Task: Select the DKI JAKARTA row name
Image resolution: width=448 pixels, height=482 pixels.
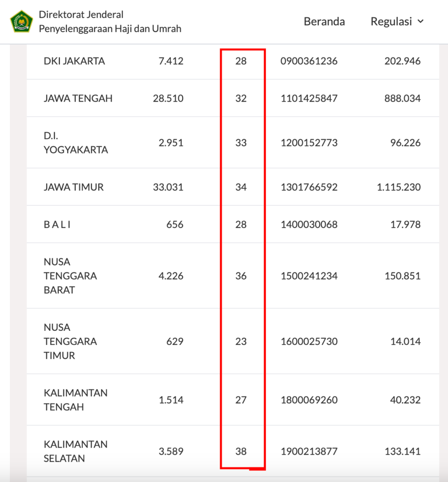Action: click(x=74, y=61)
